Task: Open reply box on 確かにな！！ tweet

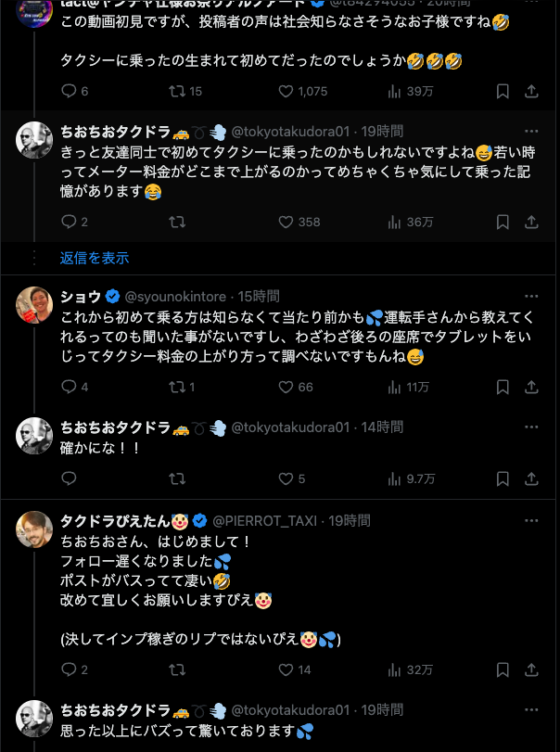Action: click(69, 478)
